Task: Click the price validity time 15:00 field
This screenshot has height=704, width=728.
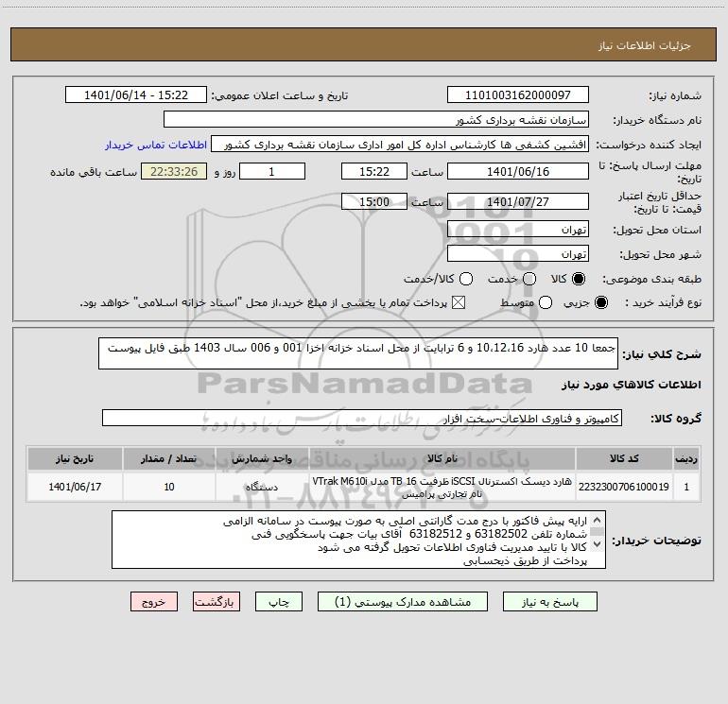Action: click(374, 201)
